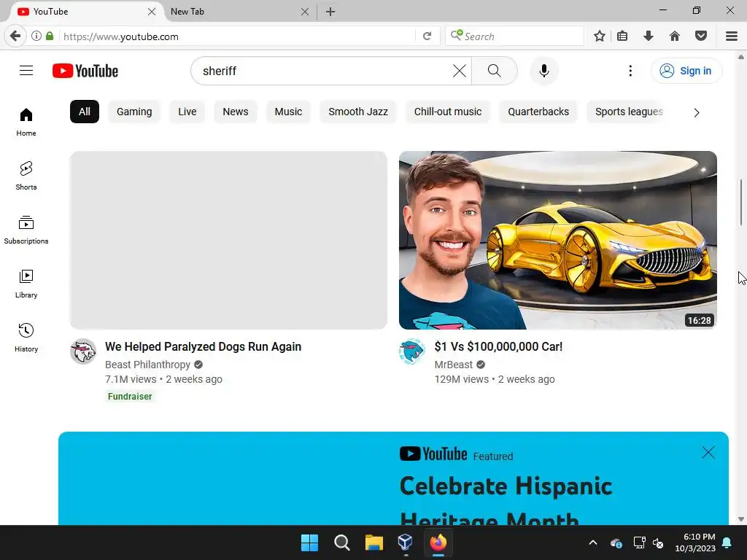Select the Sports leagues filter chip
The width and height of the screenshot is (747, 560).
(629, 112)
